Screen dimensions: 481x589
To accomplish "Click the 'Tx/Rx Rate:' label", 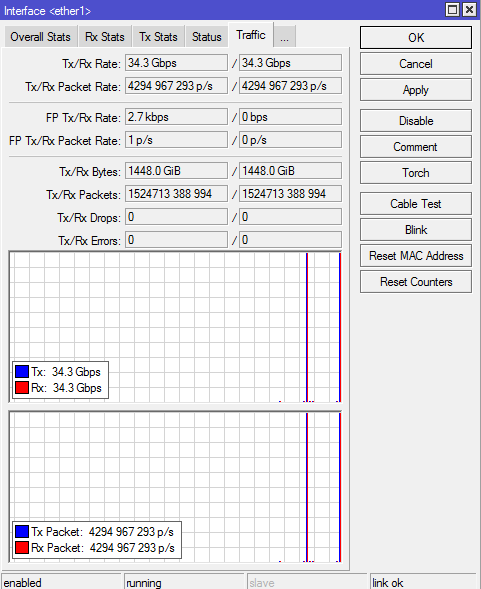I will [91, 64].
